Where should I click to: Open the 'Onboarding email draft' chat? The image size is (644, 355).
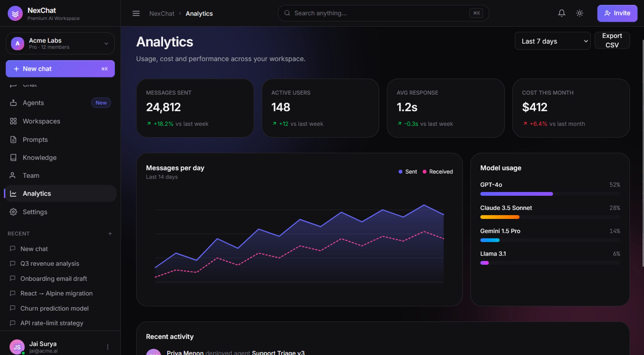60,278
